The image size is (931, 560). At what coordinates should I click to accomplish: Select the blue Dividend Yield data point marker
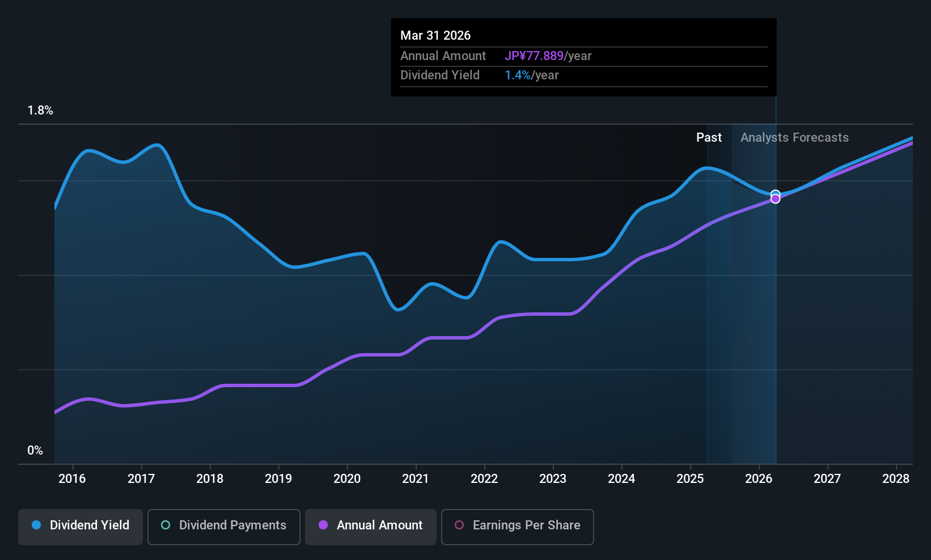(x=775, y=194)
